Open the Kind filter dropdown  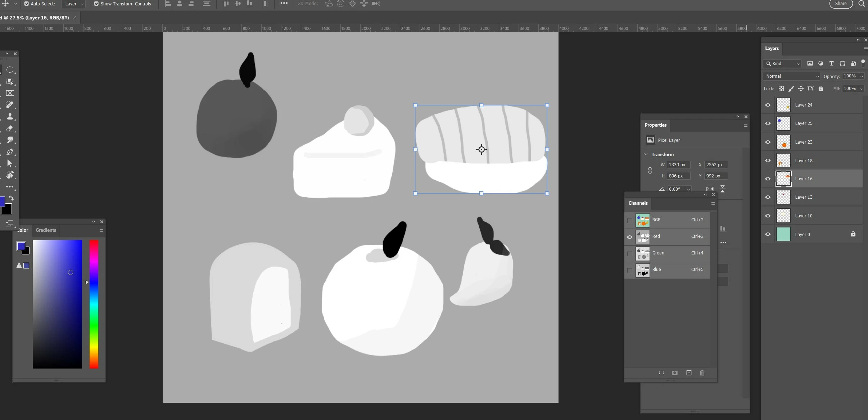click(x=782, y=64)
